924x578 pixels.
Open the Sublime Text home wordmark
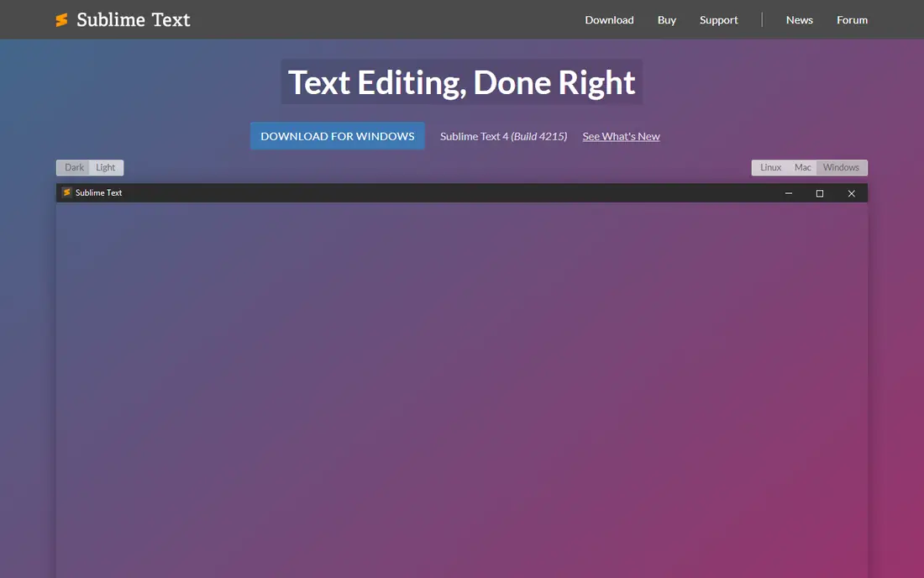[x=134, y=20]
